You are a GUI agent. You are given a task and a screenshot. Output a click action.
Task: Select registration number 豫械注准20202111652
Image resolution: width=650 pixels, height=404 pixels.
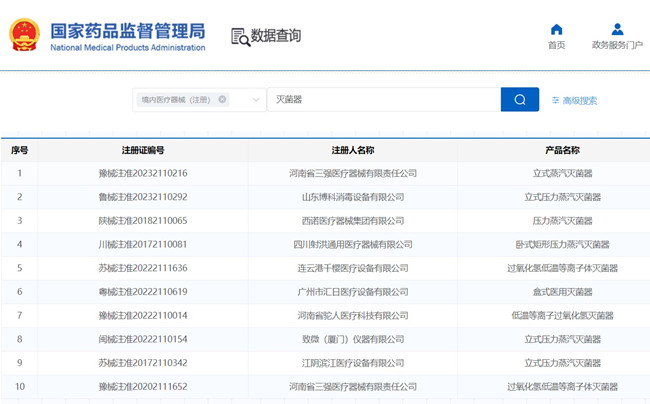(x=143, y=387)
